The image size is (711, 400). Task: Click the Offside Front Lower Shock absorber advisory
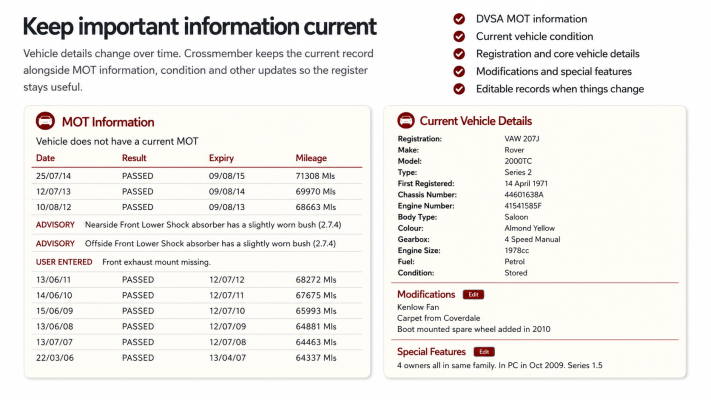[x=210, y=244]
